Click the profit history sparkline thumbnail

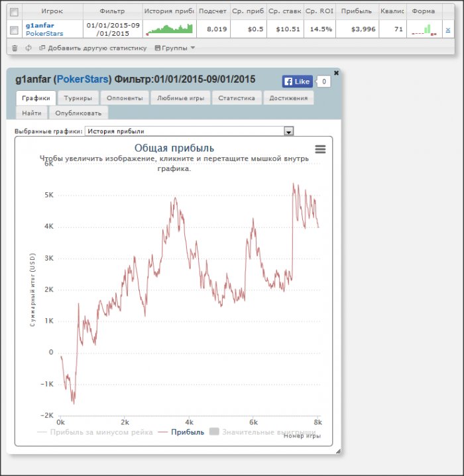[169, 29]
